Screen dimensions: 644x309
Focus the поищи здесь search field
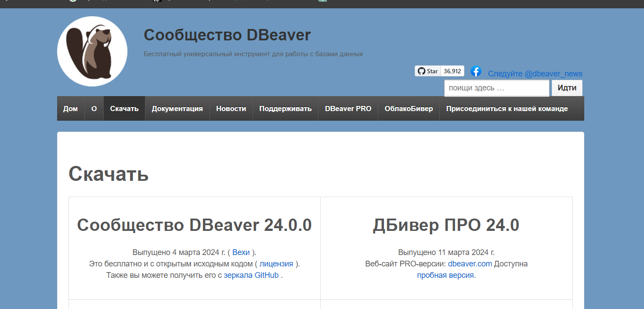497,88
